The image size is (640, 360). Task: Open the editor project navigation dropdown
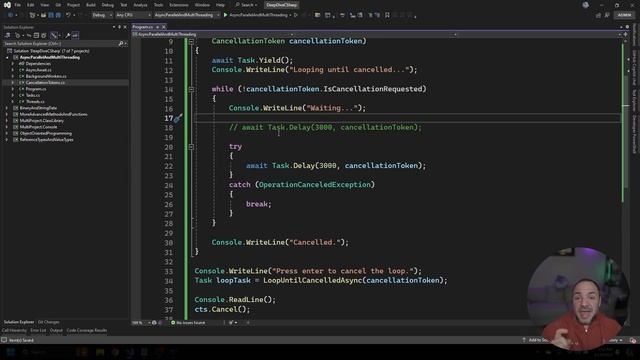coord(213,34)
